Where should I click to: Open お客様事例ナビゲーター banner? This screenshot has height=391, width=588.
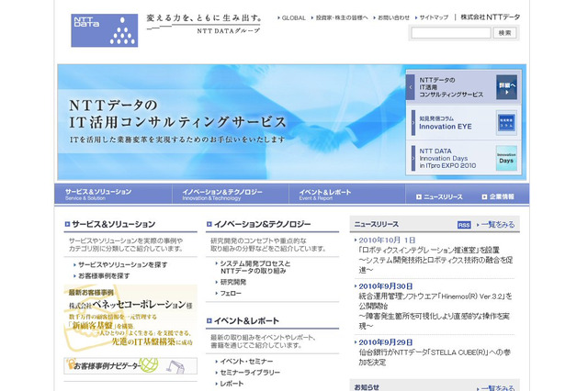pyautogui.click(x=130, y=366)
